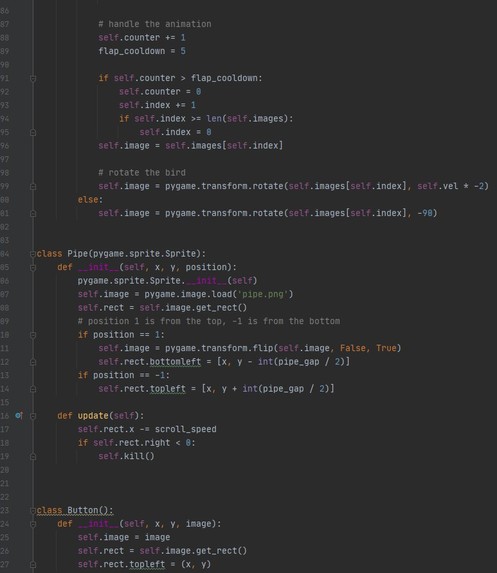Viewport: 497px width, 573px height.
Task: Click 'scroll_speed' variable
Action: coord(185,429)
